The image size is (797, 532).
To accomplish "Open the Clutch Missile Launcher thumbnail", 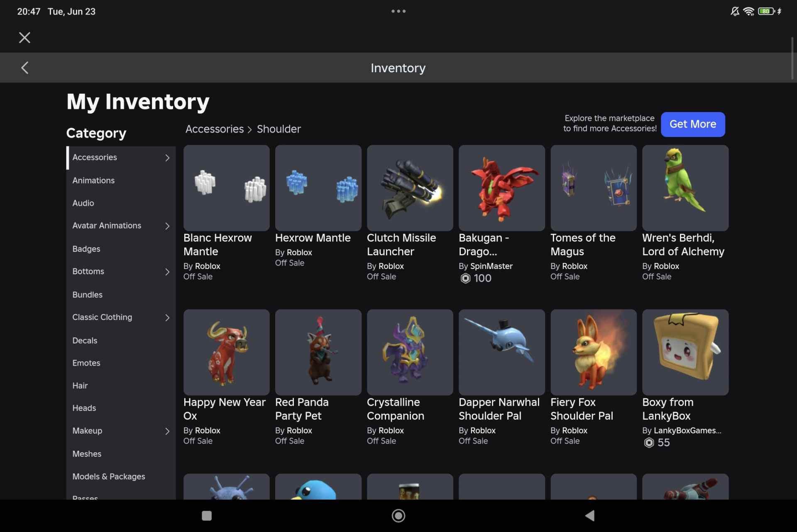I will pyautogui.click(x=410, y=188).
